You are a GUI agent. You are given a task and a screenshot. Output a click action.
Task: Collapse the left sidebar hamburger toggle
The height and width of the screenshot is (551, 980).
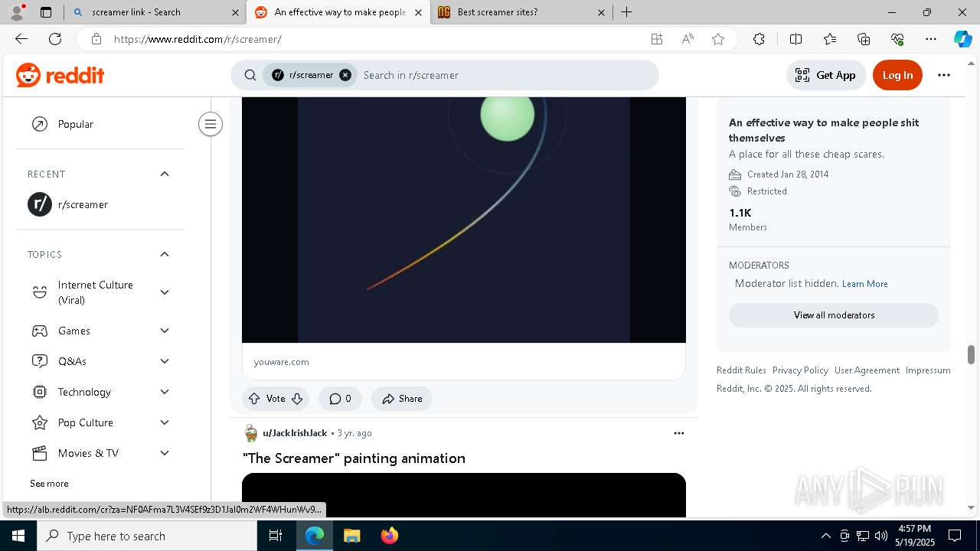pyautogui.click(x=211, y=124)
